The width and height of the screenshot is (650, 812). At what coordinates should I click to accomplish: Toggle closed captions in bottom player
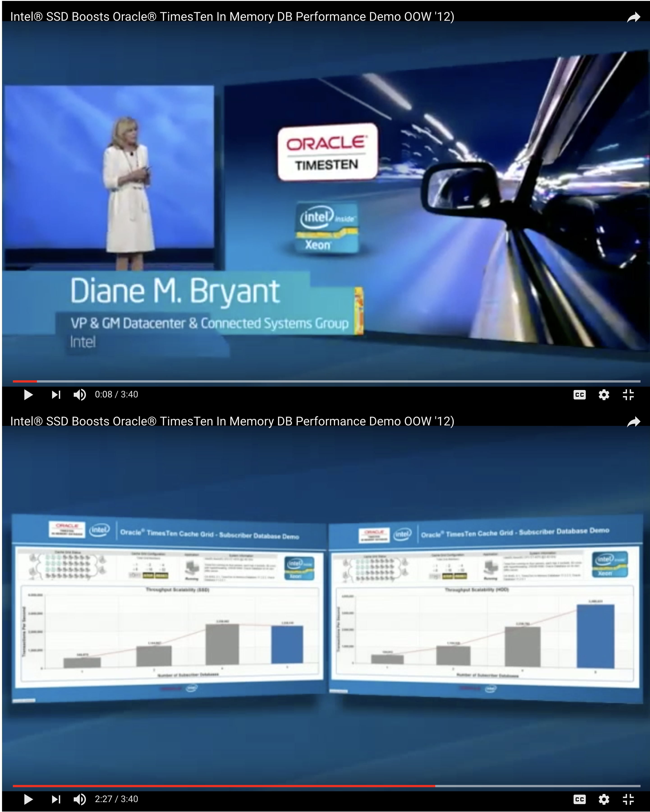(x=580, y=799)
